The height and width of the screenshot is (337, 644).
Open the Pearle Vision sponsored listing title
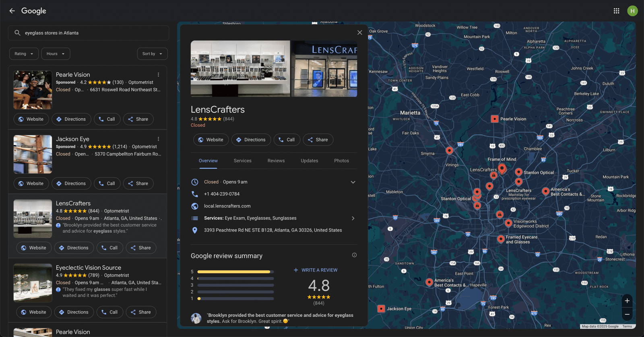pyautogui.click(x=73, y=75)
